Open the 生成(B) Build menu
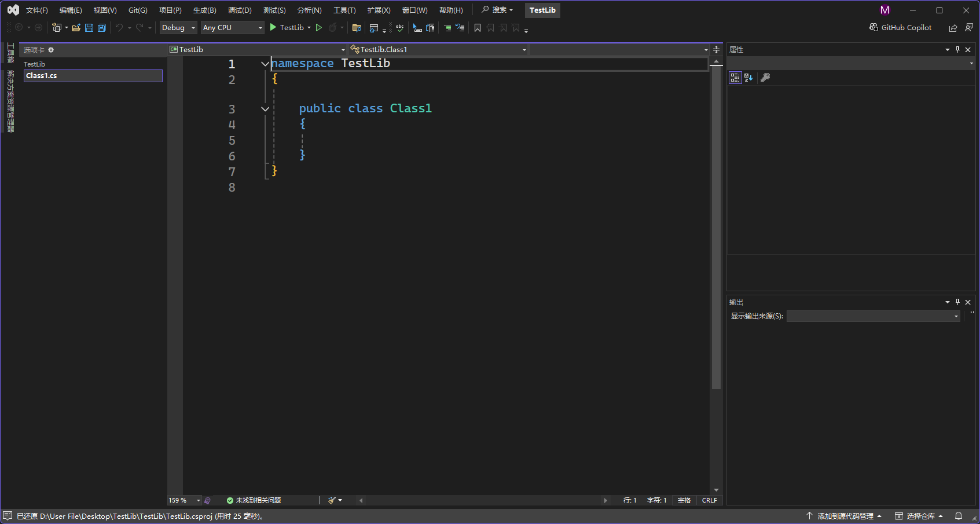This screenshot has width=980, height=524. click(x=204, y=10)
